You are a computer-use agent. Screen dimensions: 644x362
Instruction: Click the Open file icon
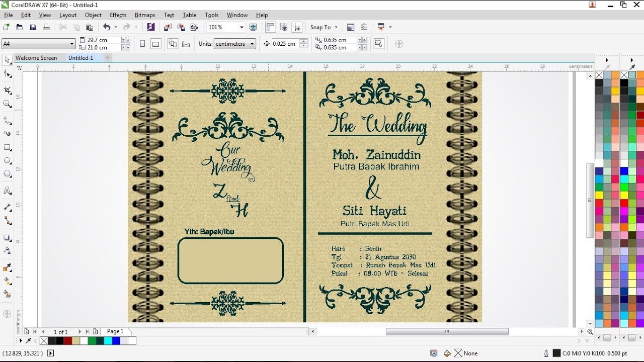click(20, 27)
